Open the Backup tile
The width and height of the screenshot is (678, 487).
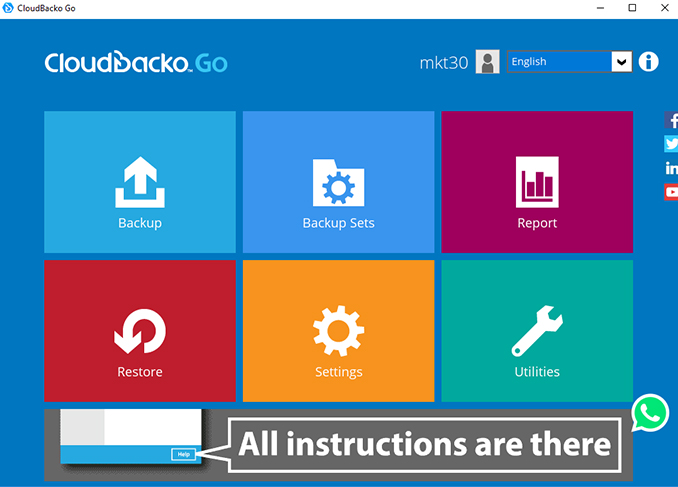(140, 182)
